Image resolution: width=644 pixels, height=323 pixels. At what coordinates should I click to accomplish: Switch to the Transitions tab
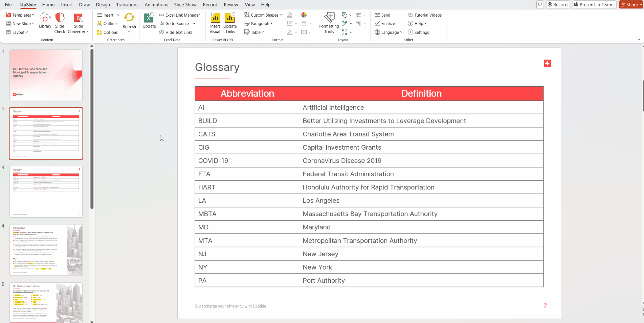(x=127, y=4)
